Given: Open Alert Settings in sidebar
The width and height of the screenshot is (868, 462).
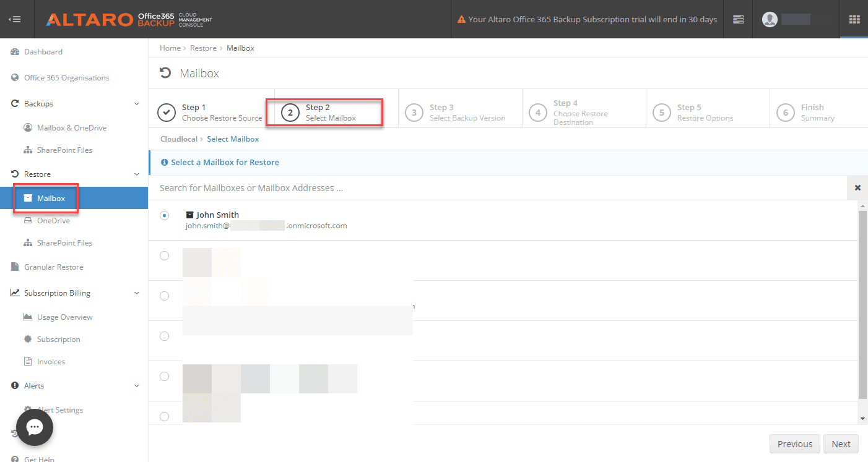Looking at the screenshot, I should pos(53,410).
